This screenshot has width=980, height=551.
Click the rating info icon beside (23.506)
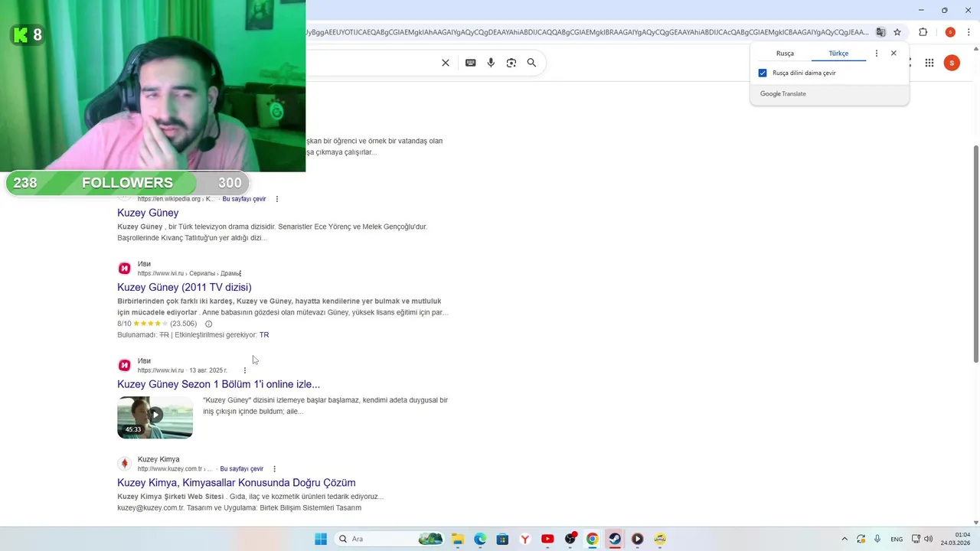208,324
